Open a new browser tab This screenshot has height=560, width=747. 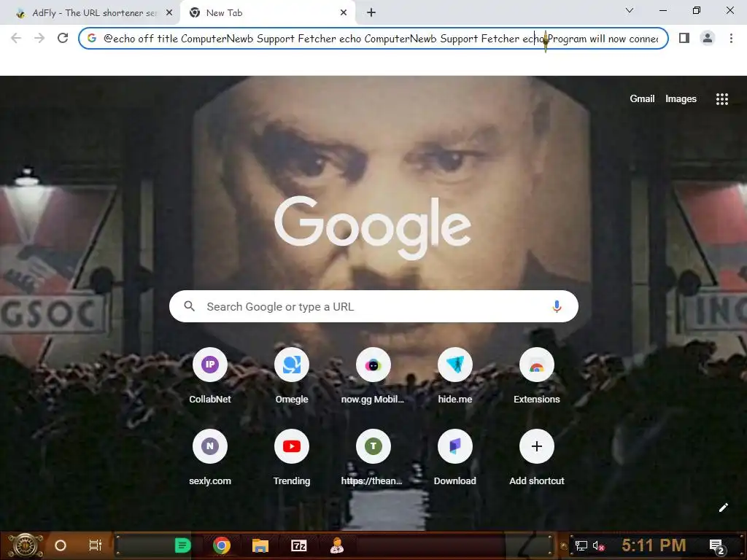[x=371, y=13]
